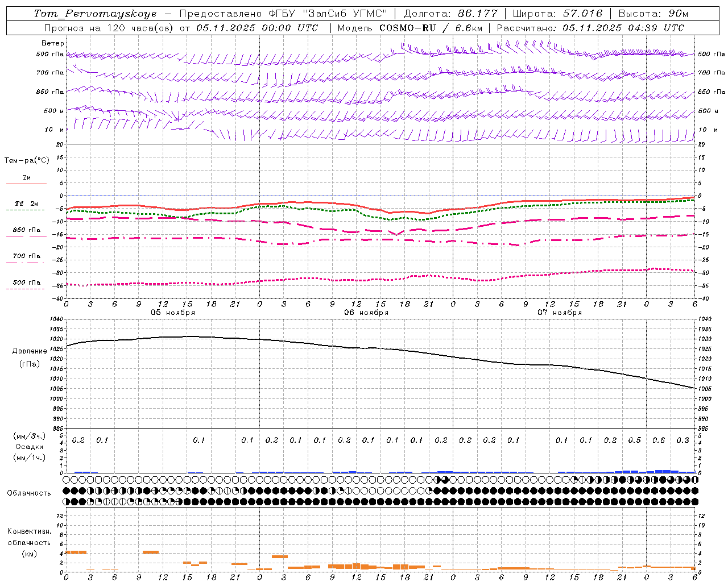
Task: Click the date label 05 ноября
Action: [x=173, y=313]
